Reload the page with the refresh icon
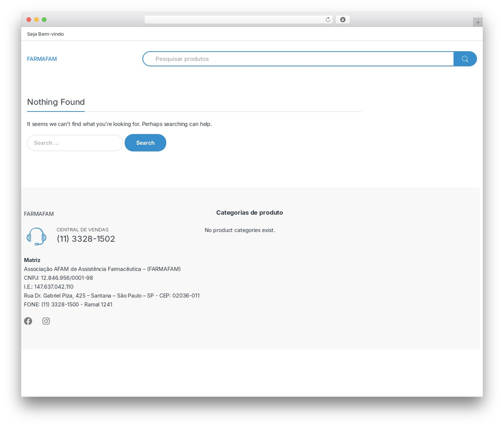 tap(328, 20)
